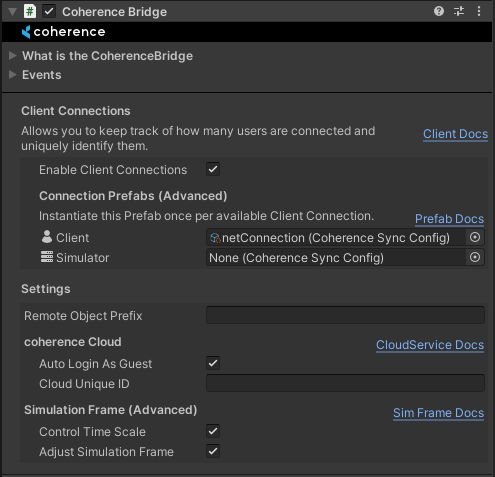Image resolution: width=495 pixels, height=477 pixels.
Task: Open the CloudService Docs link
Action: 430,345
